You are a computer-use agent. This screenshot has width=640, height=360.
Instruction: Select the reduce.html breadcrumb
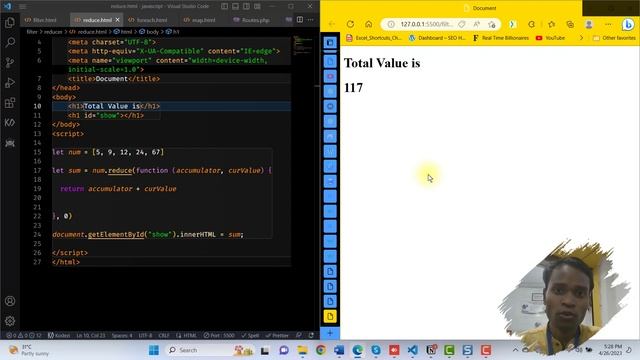89,31
